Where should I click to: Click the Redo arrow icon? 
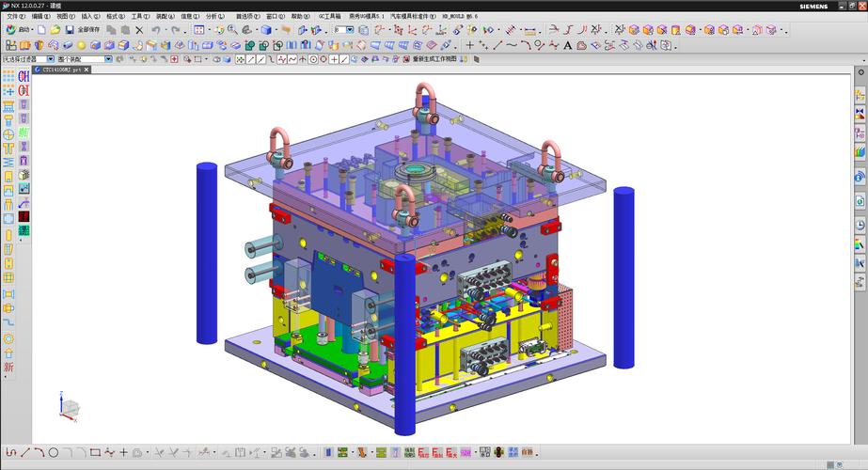tap(176, 30)
